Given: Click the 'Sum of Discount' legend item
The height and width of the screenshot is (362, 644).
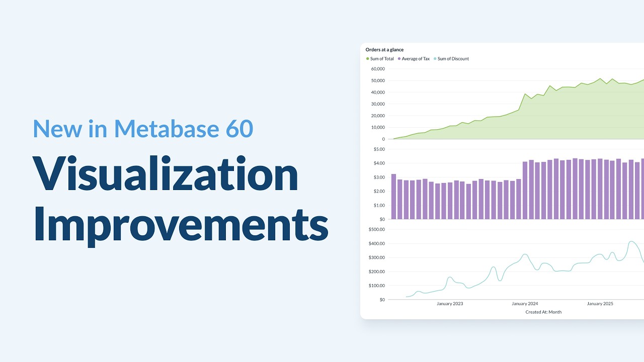Looking at the screenshot, I should (451, 59).
